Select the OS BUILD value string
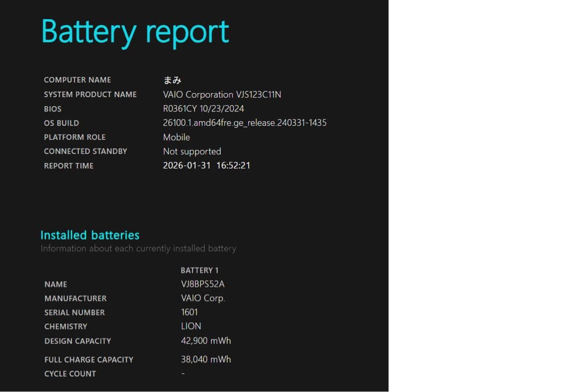 click(x=244, y=123)
